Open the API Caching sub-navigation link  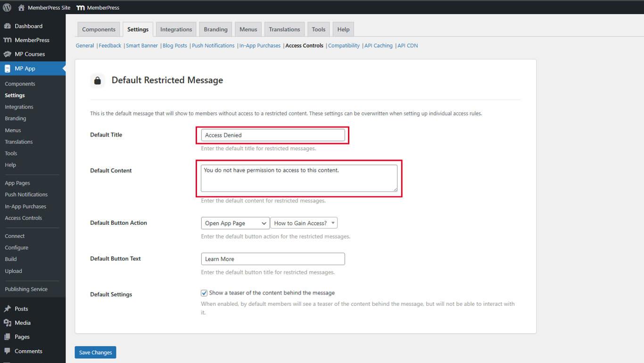pyautogui.click(x=378, y=46)
